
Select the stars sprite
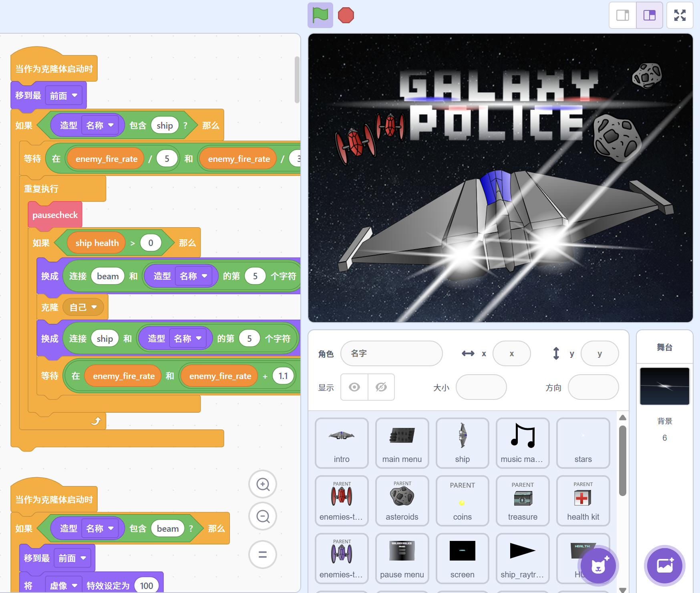583,443
